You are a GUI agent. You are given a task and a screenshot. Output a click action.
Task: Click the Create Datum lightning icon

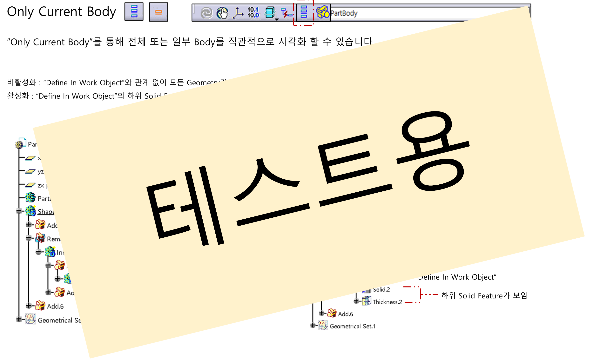(x=286, y=13)
